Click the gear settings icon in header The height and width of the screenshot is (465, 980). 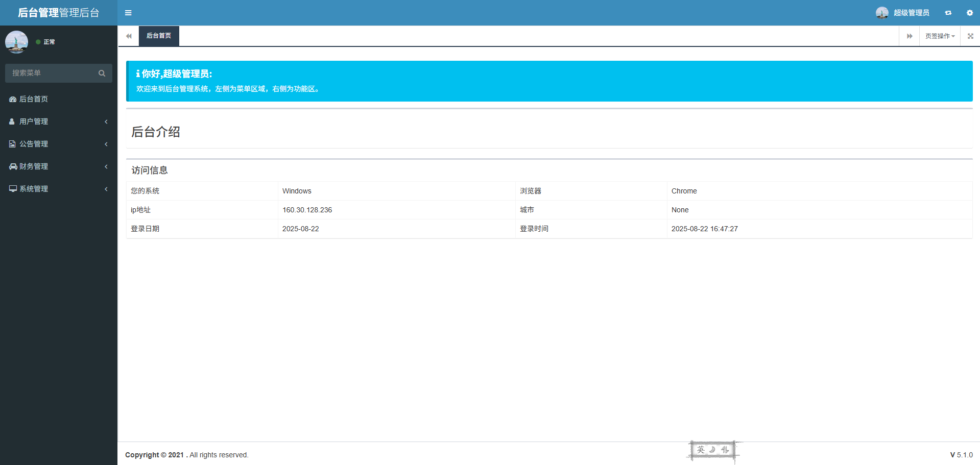click(x=969, y=13)
